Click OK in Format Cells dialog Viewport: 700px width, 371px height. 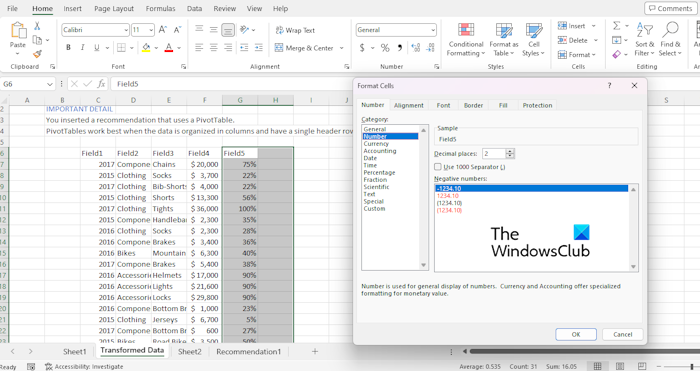pos(576,334)
